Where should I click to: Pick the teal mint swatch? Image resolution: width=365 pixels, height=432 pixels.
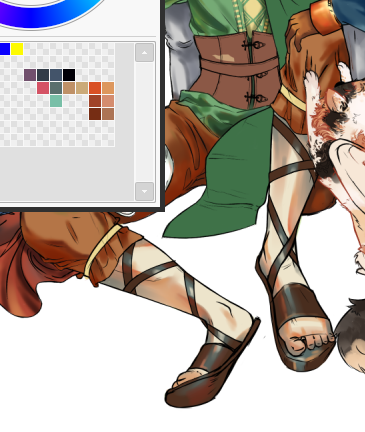click(x=56, y=101)
